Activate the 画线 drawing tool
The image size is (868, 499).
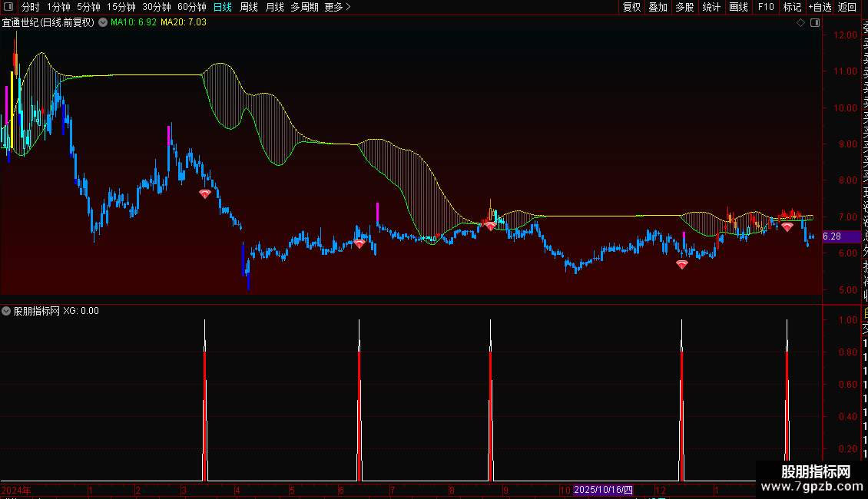pyautogui.click(x=738, y=7)
